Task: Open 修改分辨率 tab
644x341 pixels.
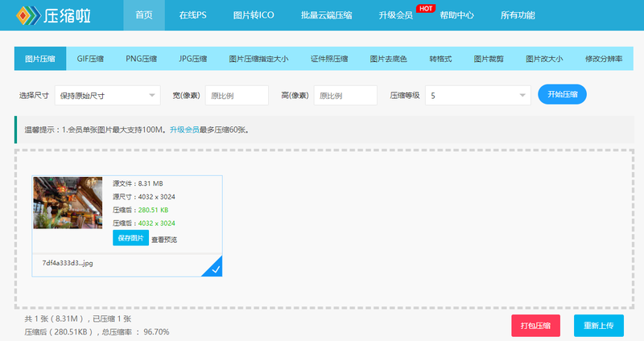Action: 604,59
